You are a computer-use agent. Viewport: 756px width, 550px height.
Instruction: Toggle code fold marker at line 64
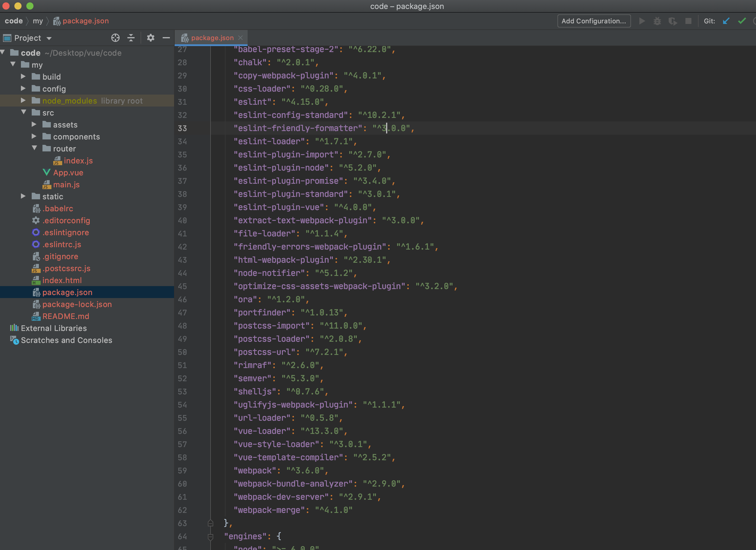click(210, 537)
